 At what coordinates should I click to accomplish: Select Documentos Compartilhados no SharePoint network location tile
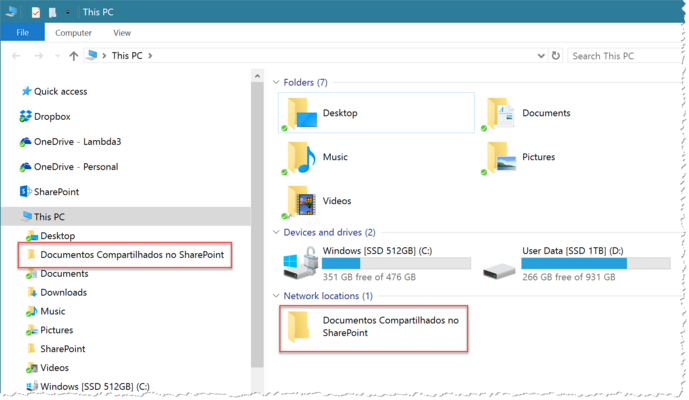pyautogui.click(x=374, y=328)
